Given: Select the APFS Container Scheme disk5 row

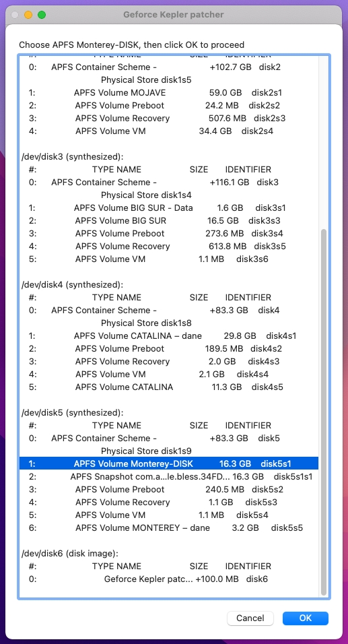Looking at the screenshot, I should click(x=169, y=438).
